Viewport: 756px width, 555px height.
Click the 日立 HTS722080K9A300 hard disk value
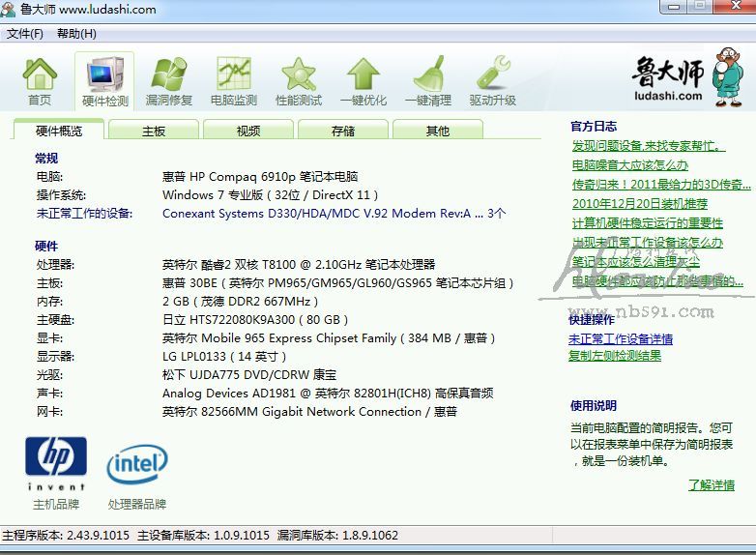[255, 319]
